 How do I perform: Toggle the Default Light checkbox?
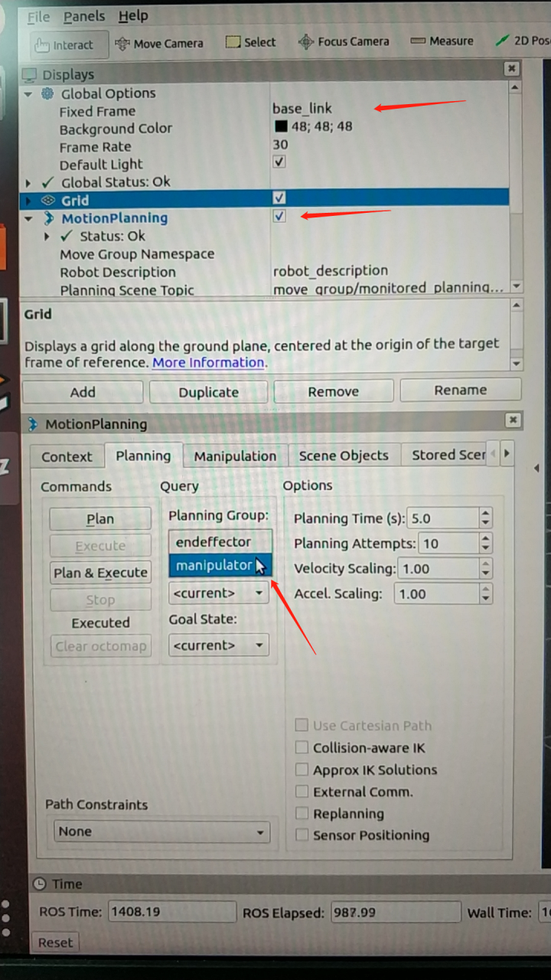coord(279,162)
